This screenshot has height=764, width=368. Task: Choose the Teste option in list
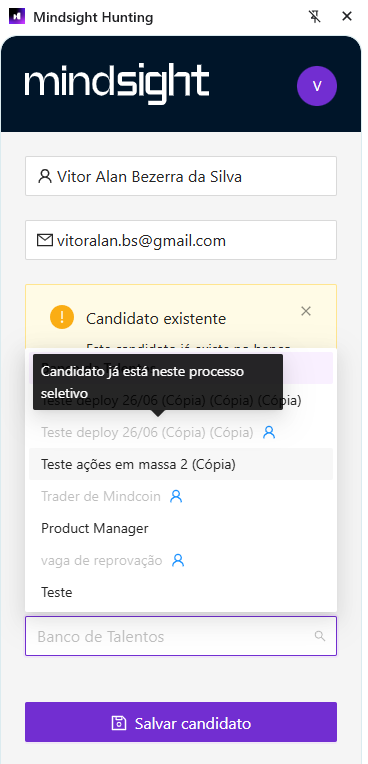(x=181, y=592)
